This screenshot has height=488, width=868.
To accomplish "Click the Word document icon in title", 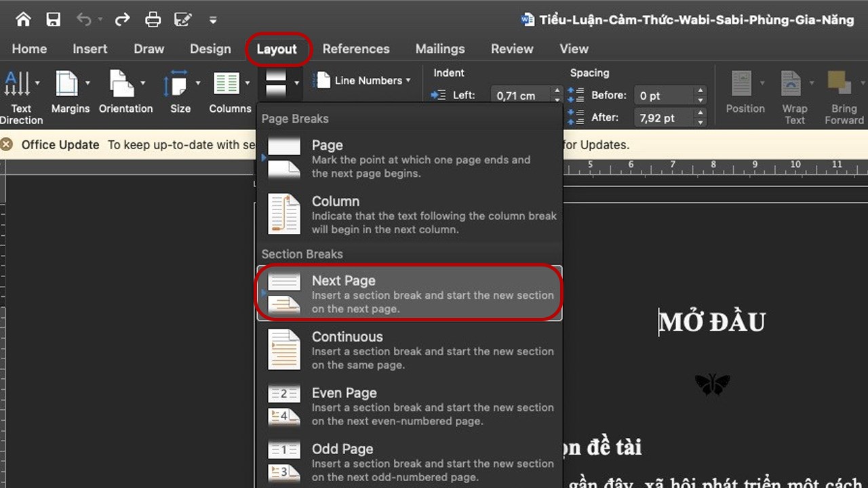I will [528, 20].
